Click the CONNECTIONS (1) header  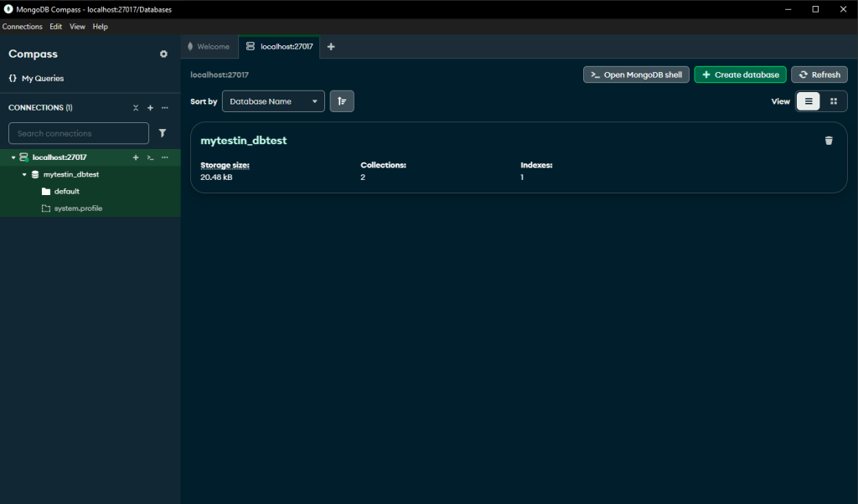(x=40, y=108)
